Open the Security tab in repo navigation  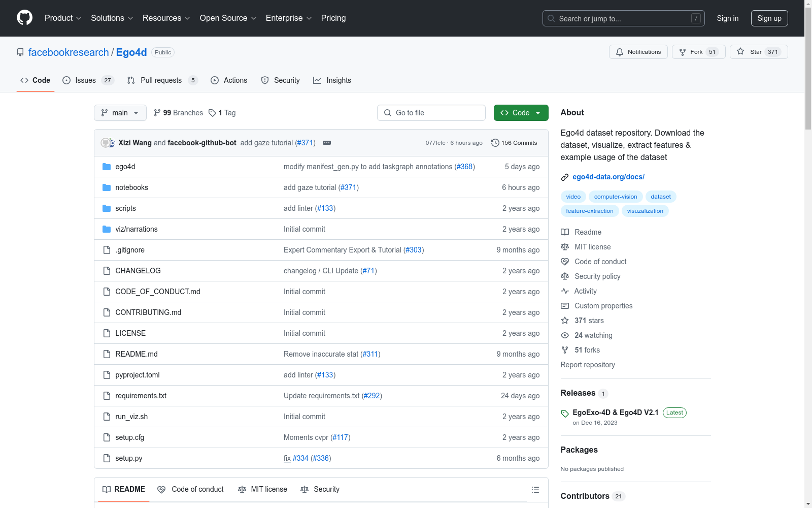tap(281, 80)
